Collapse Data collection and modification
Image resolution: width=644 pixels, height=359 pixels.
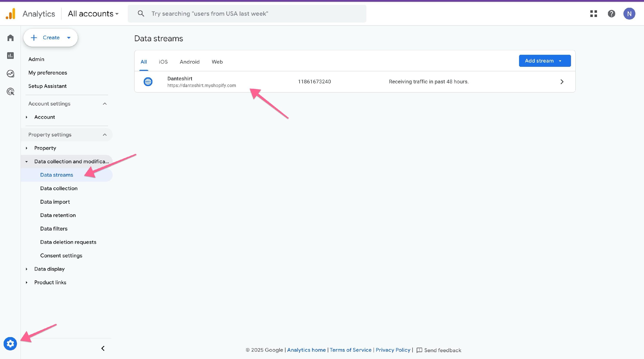click(x=26, y=162)
